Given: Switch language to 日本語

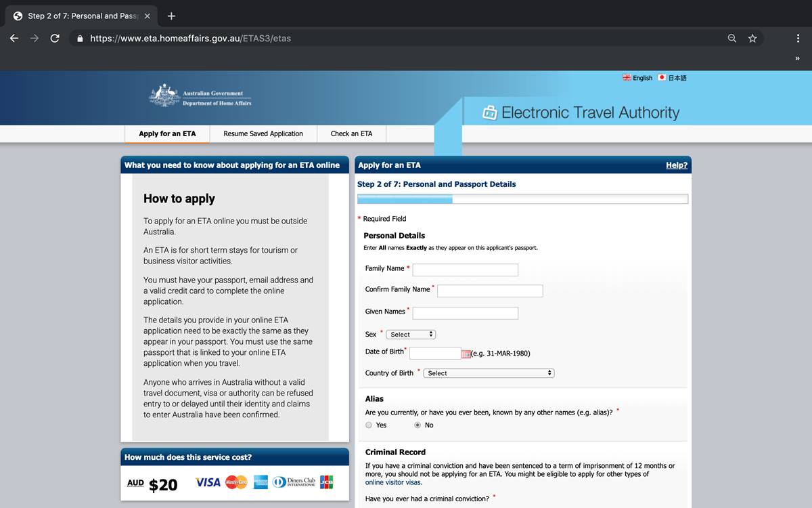Looking at the screenshot, I should tap(677, 78).
